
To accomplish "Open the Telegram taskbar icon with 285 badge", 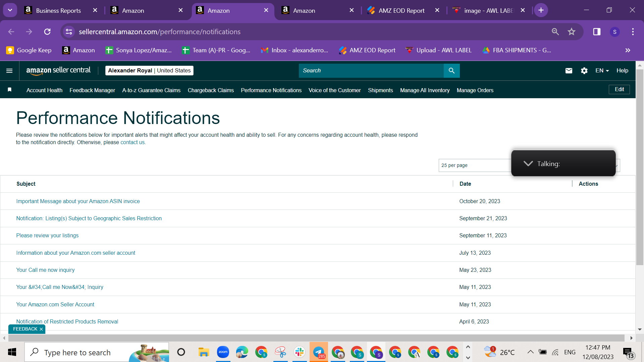I will coord(319,352).
